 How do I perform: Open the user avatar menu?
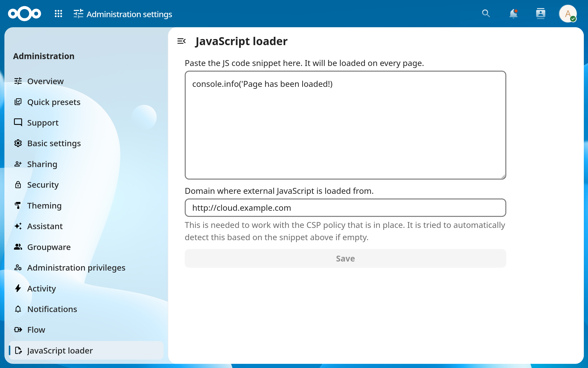click(568, 14)
